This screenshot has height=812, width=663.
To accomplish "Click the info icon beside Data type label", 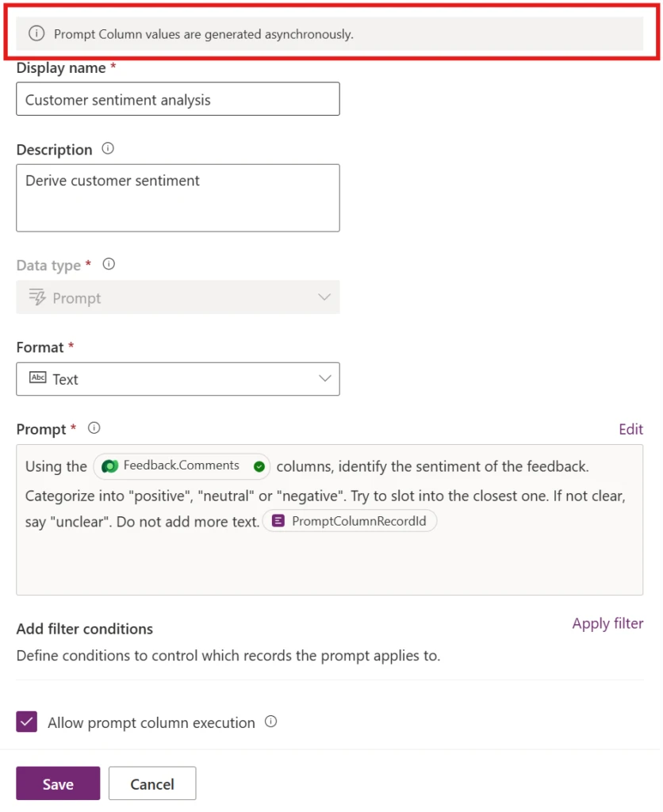I will (x=109, y=264).
